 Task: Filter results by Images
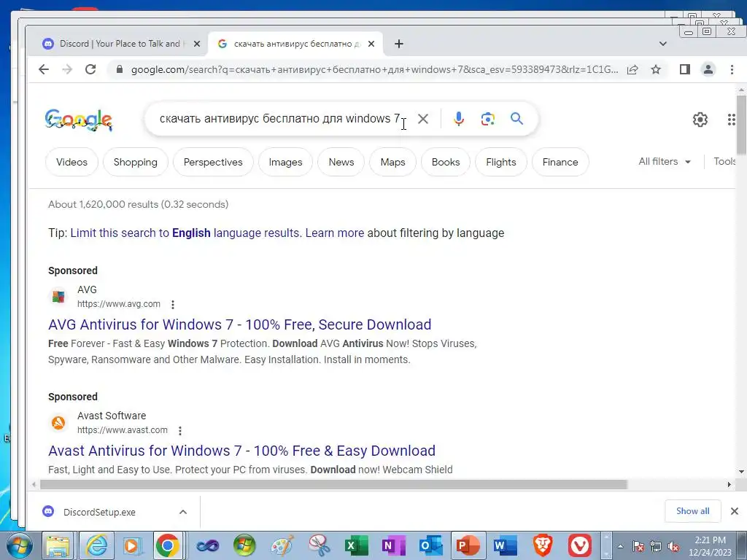point(285,162)
